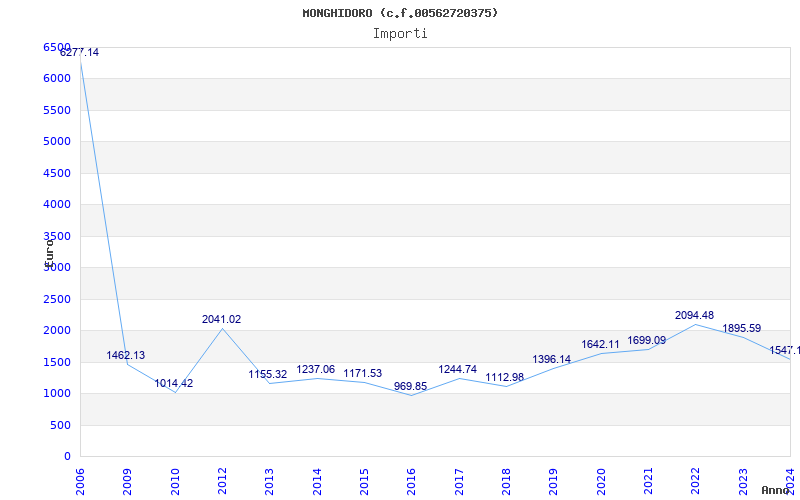The image size is (800, 500).
Task: Click the y-axis tick 500
Action: tap(60, 425)
